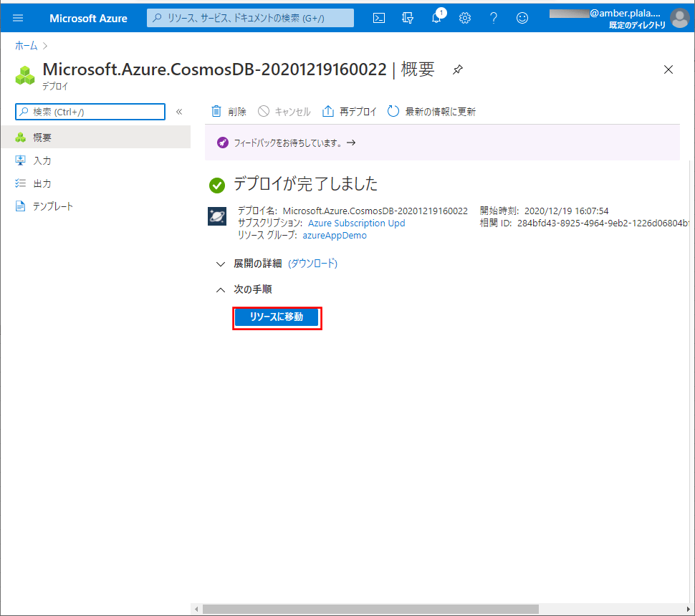Click the trash icon for 削除

216,111
